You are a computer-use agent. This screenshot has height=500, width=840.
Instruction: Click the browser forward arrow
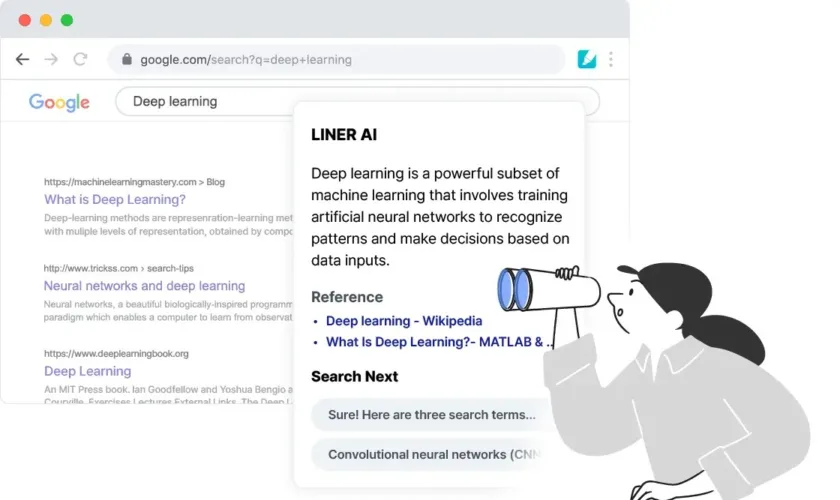(51, 59)
